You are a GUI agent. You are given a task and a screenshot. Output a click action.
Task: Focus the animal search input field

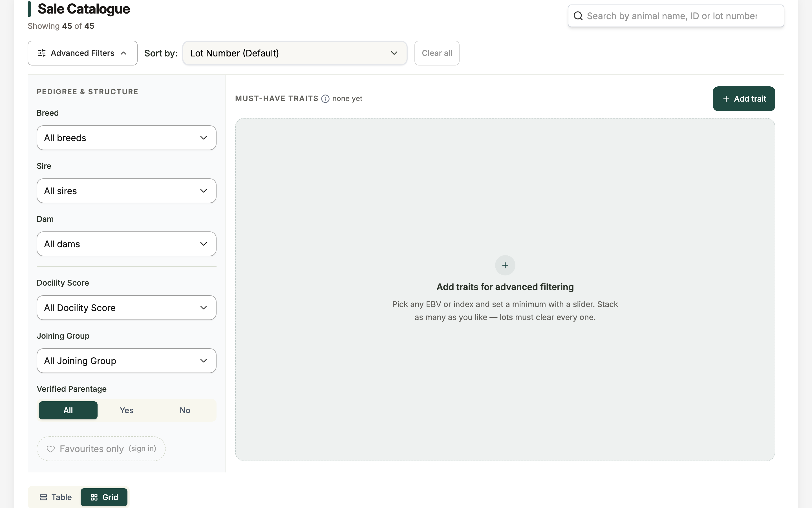[676, 16]
